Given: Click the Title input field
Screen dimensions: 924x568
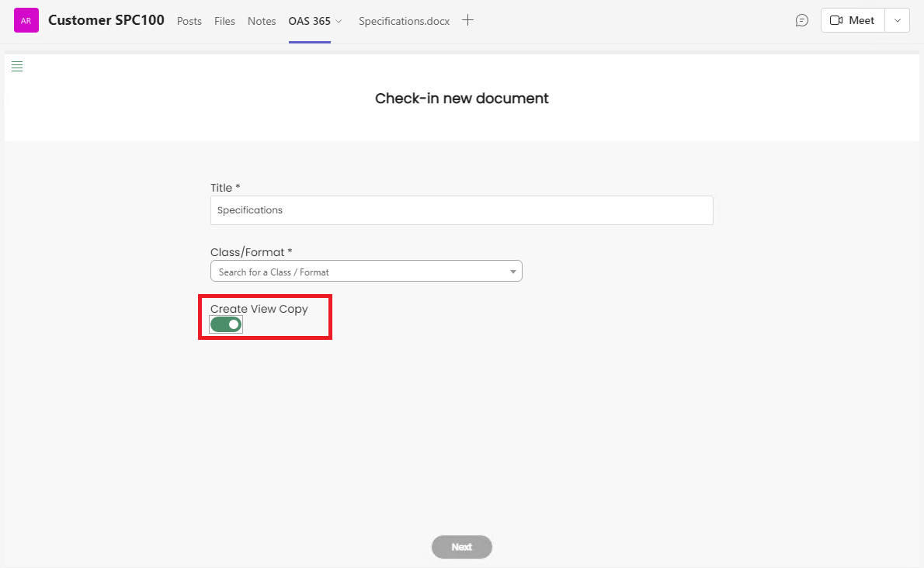Looking at the screenshot, I should [461, 210].
